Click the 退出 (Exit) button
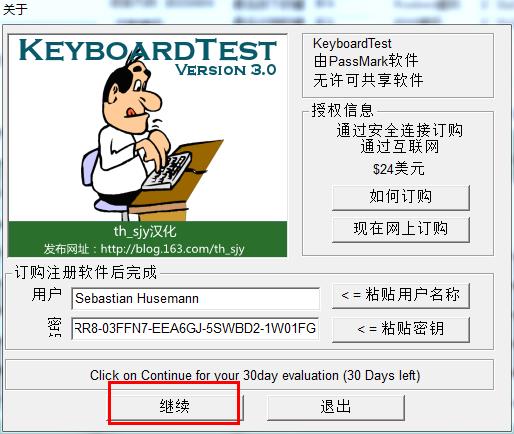Image resolution: width=514 pixels, height=434 pixels. click(336, 407)
